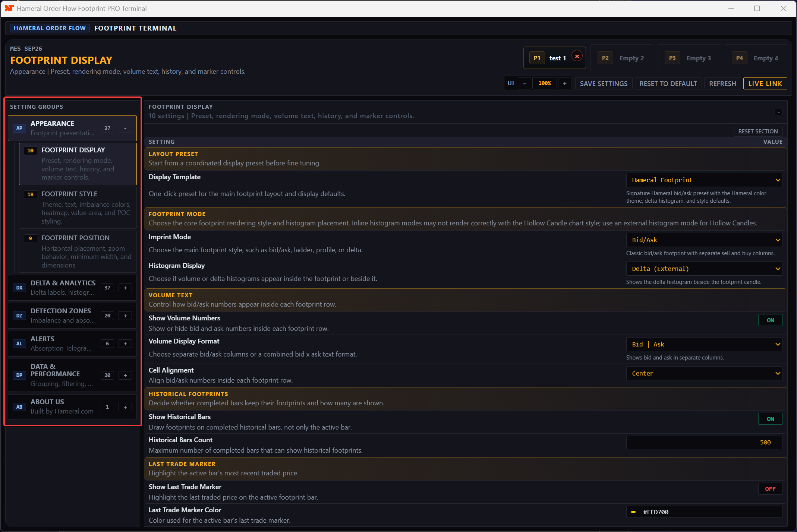The width and height of the screenshot is (797, 532).
Task: Click the P1 preset badge
Action: pos(537,58)
